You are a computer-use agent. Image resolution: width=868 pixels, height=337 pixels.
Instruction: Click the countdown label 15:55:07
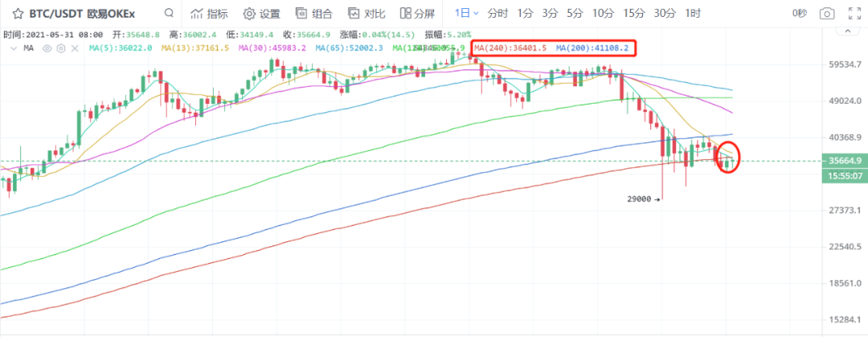click(845, 175)
